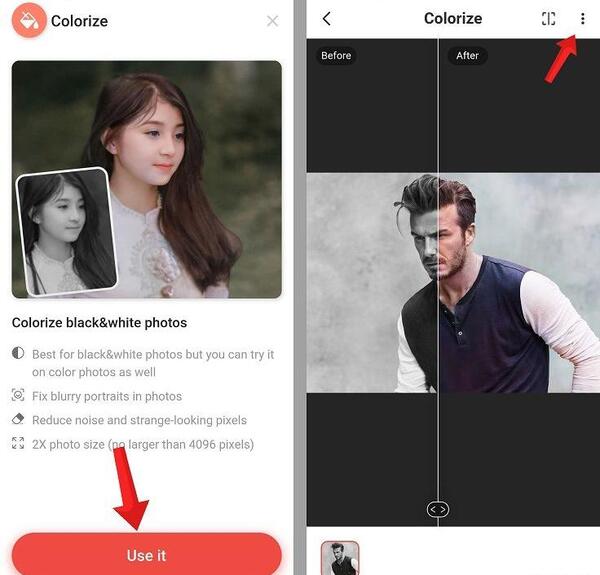This screenshot has height=575, width=600.
Task: Click the Colorize title in editor header
Action: coord(453,18)
